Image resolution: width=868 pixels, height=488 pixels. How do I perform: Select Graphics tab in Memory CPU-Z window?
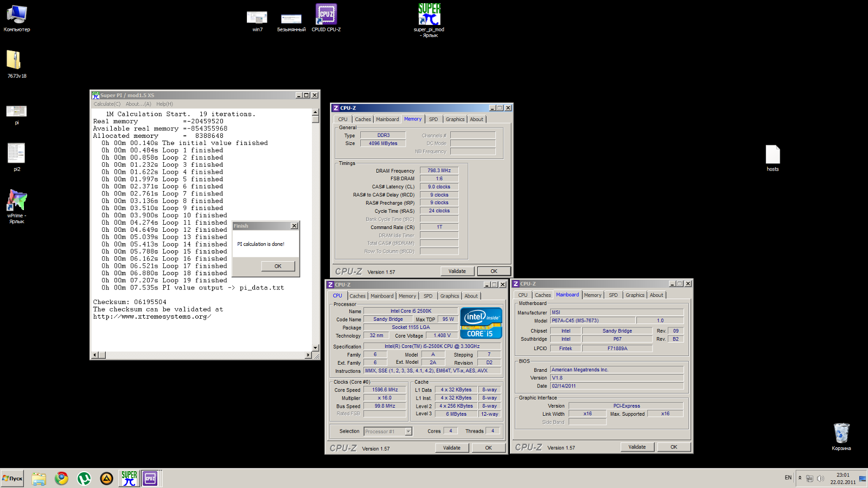pos(455,119)
